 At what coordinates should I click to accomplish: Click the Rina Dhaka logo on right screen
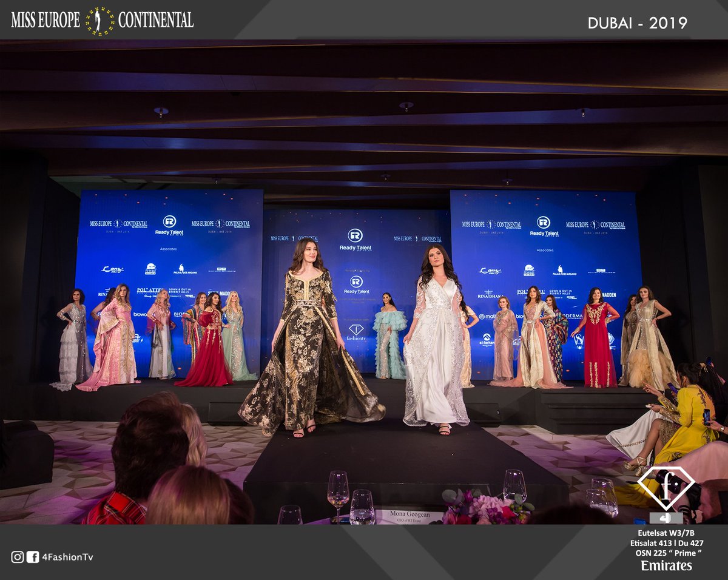click(x=490, y=294)
